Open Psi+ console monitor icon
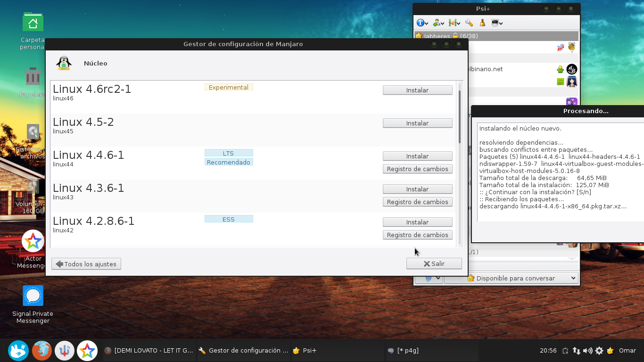Screen dimensions: 644x362 click(x=496, y=23)
